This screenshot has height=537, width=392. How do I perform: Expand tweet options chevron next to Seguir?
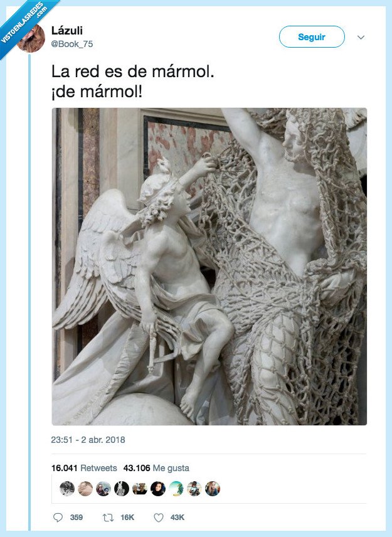(361, 37)
